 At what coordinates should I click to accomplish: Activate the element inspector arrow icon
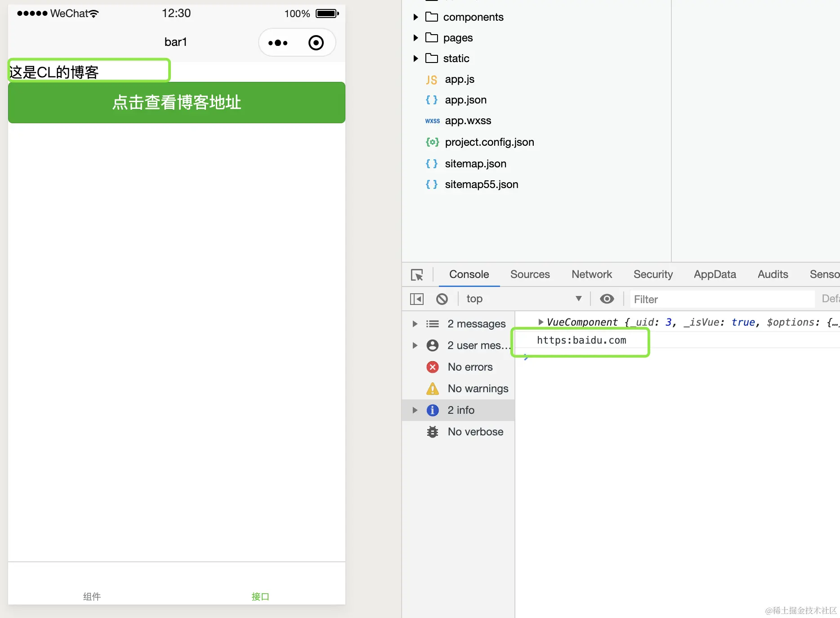[x=417, y=275]
